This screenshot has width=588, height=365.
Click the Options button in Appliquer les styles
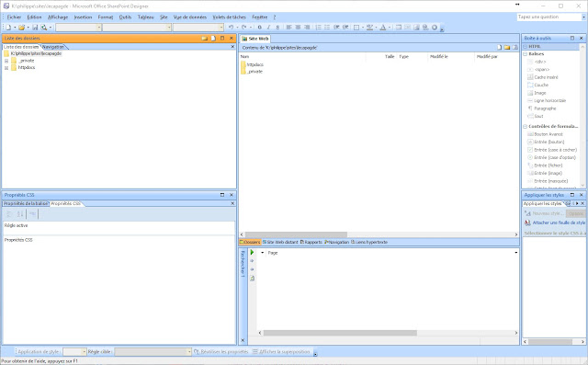(576, 213)
